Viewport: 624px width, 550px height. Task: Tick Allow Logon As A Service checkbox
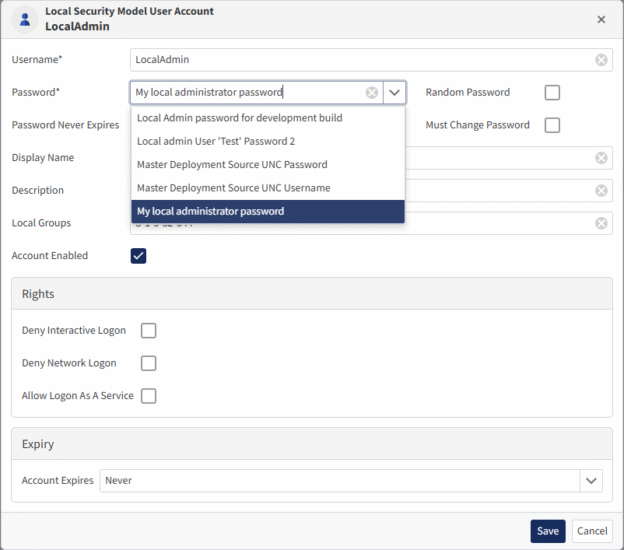[148, 396]
